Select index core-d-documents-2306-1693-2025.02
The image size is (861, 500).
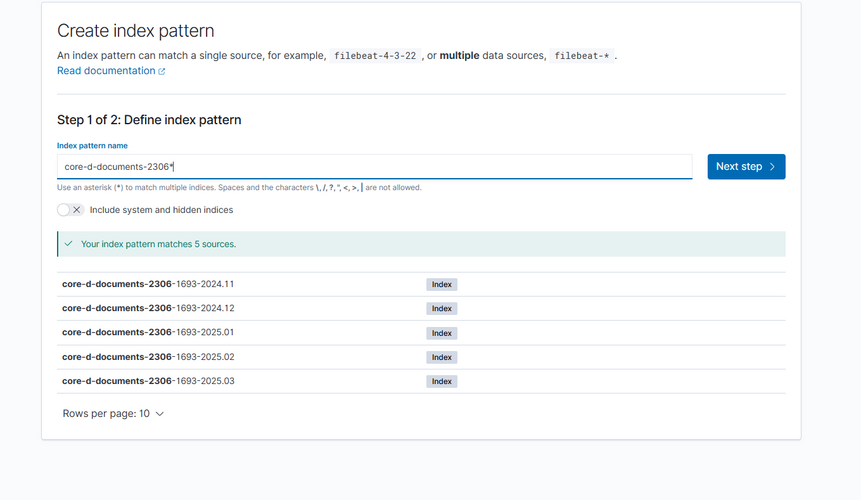click(x=148, y=357)
